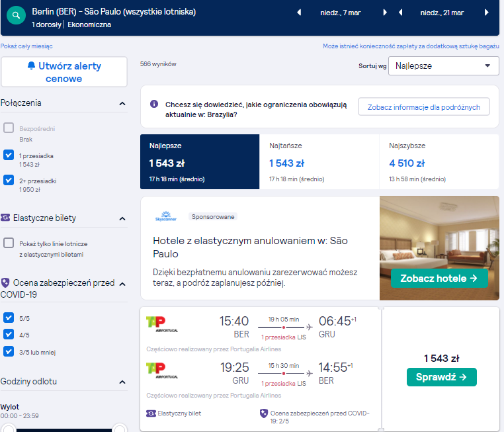Click TAP Air Portugal logo on return flight
This screenshot has width=504, height=432.
(x=162, y=370)
